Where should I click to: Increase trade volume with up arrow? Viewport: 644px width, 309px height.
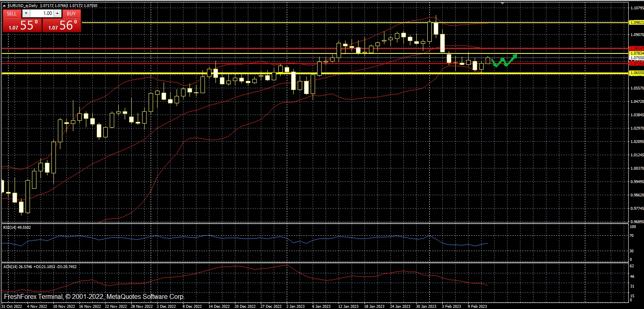point(58,13)
